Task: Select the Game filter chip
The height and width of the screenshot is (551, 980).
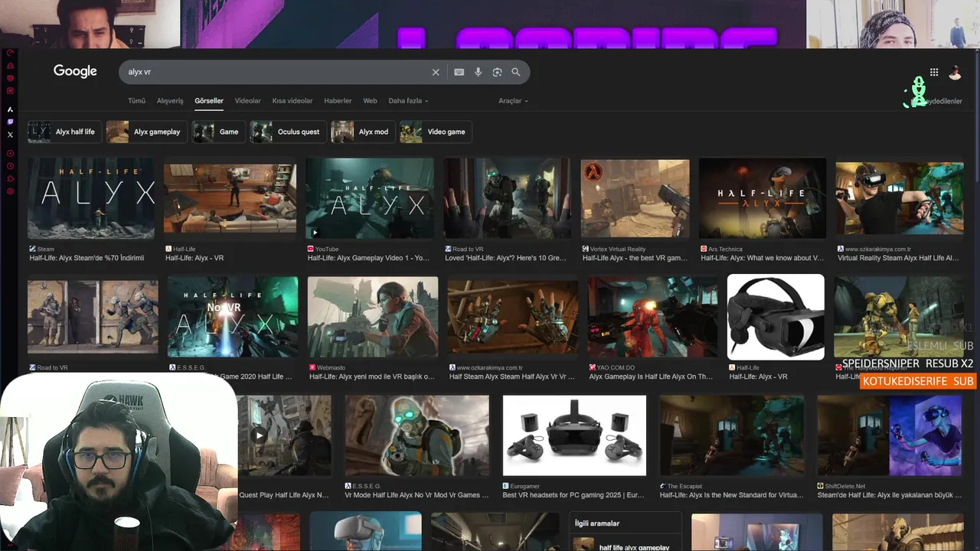Action: [x=218, y=132]
